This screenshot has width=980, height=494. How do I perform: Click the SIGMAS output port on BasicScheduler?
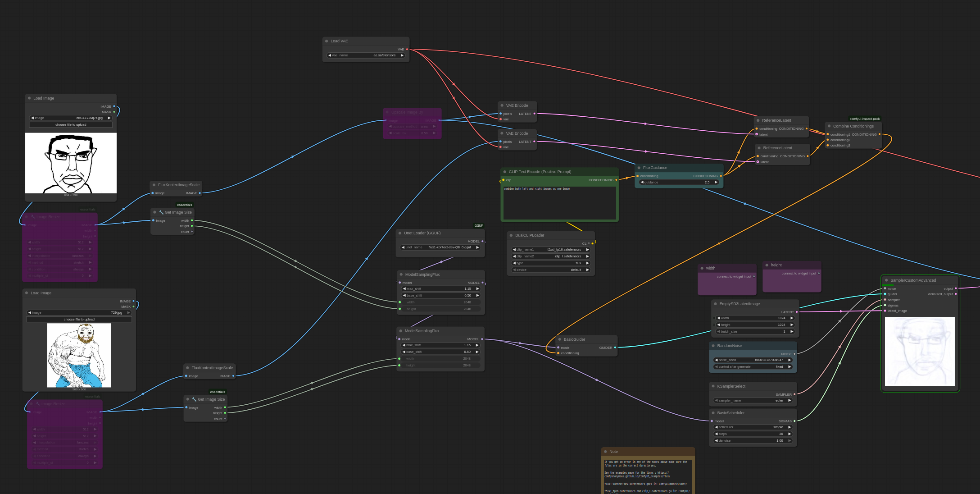[x=794, y=421]
